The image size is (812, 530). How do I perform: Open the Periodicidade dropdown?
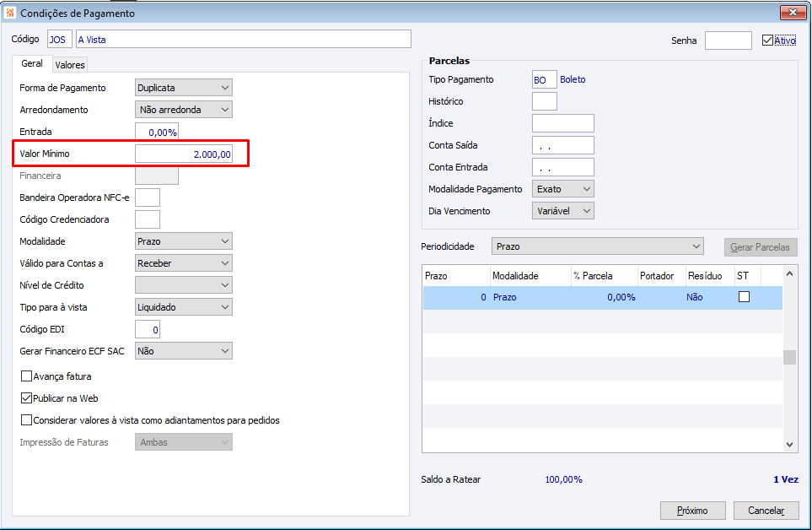click(597, 246)
